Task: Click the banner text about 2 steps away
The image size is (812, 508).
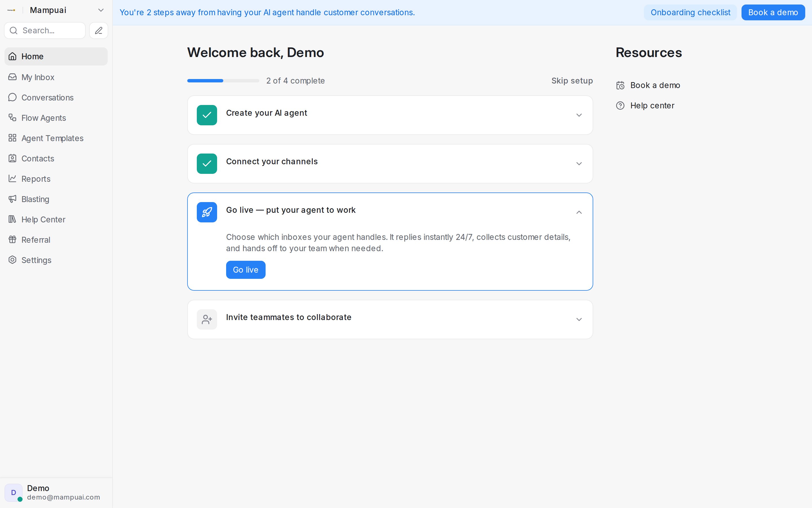Action: pos(267,12)
